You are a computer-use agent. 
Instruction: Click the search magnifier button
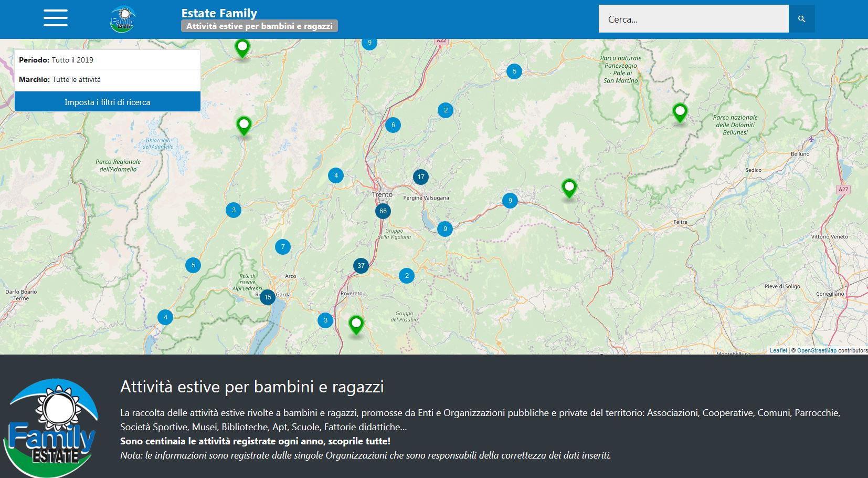pyautogui.click(x=801, y=19)
